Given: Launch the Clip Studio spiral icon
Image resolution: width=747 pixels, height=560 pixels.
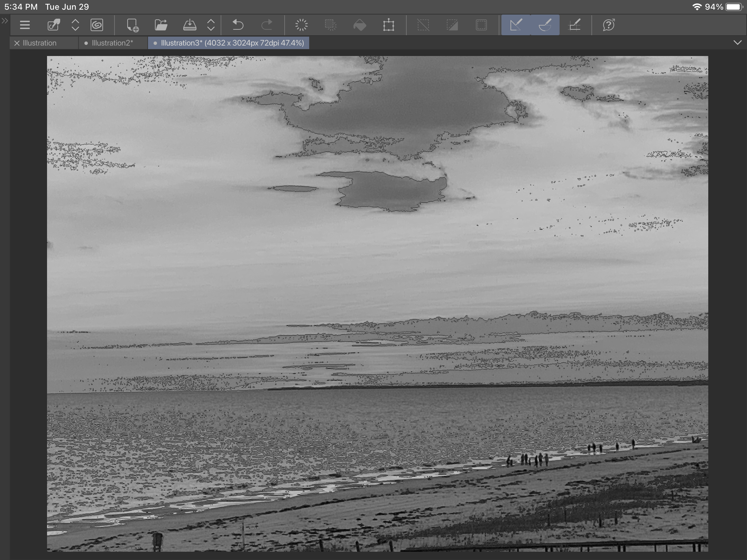Looking at the screenshot, I should [x=97, y=25].
